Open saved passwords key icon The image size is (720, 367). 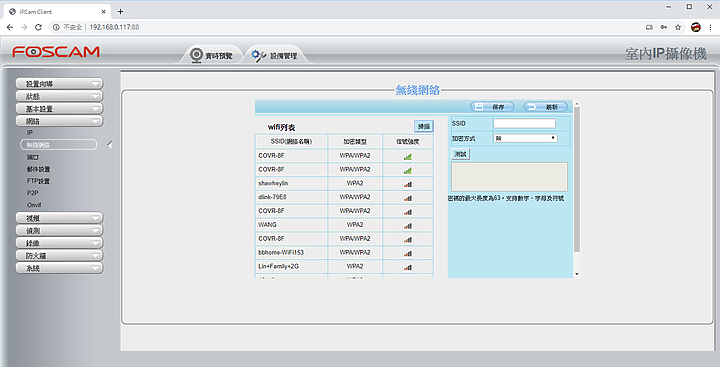coord(664,28)
